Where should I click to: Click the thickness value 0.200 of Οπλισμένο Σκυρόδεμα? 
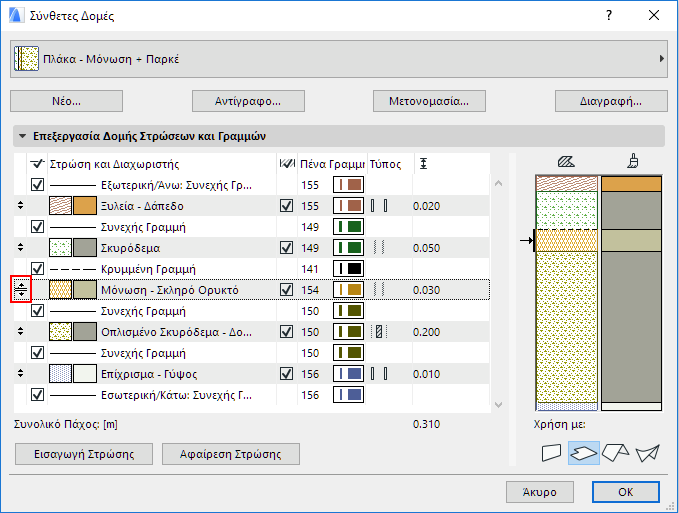(x=427, y=332)
